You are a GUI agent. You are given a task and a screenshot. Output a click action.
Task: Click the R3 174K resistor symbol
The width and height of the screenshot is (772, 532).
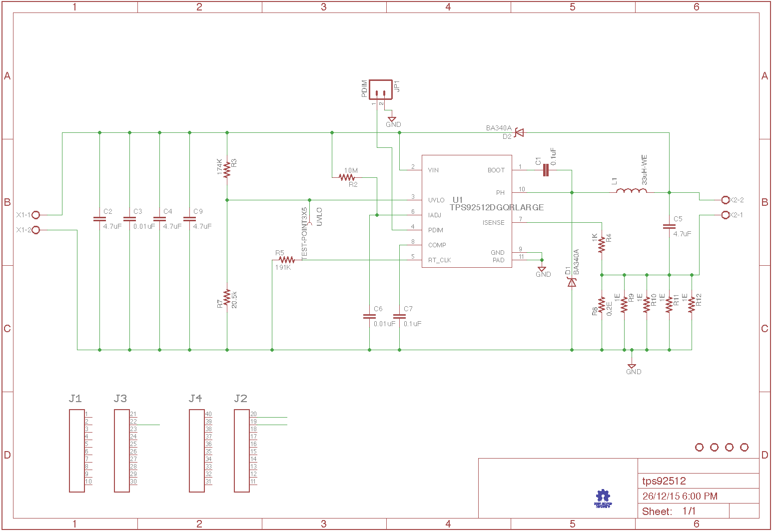coord(227,169)
